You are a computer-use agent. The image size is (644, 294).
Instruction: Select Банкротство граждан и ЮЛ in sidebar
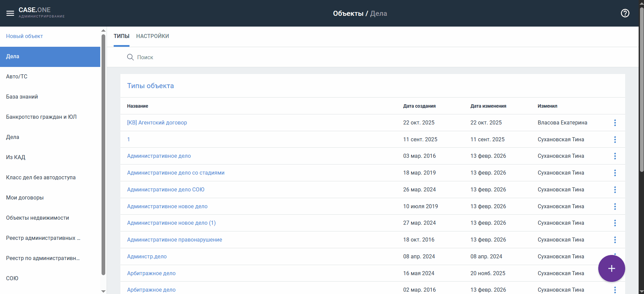point(41,117)
